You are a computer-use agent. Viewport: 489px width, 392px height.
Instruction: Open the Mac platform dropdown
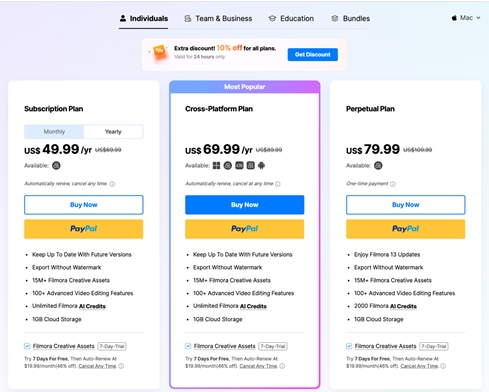pos(466,18)
